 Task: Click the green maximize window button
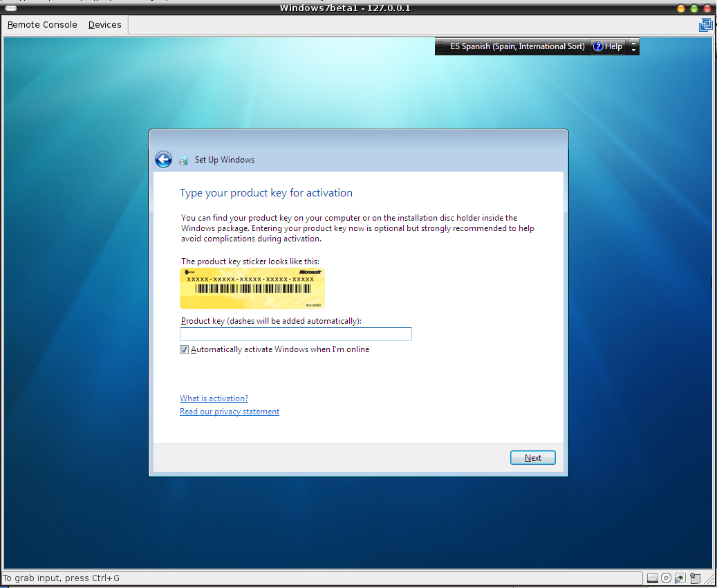pyautogui.click(x=694, y=8)
